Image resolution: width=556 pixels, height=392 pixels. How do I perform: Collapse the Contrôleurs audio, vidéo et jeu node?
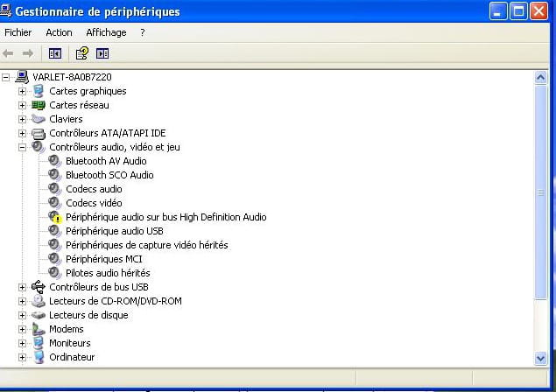point(22,148)
